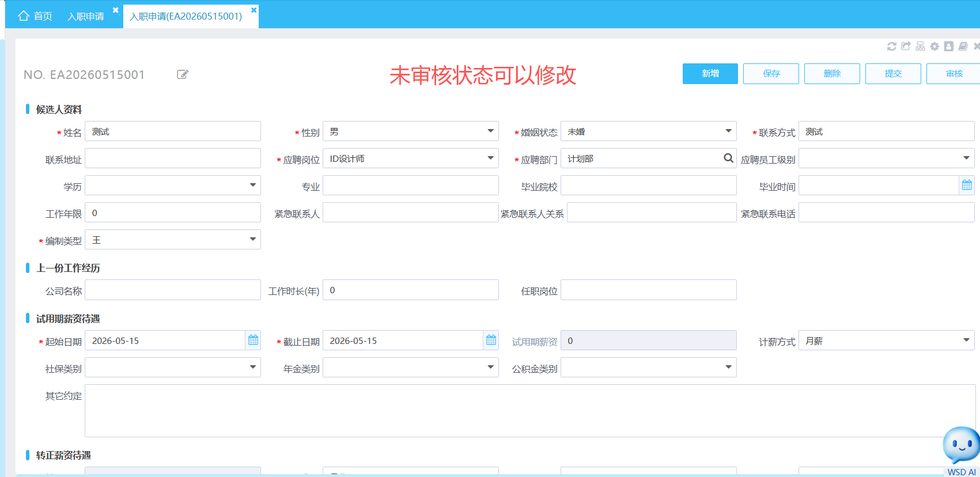Focus the 公司名称 input field

point(173,290)
